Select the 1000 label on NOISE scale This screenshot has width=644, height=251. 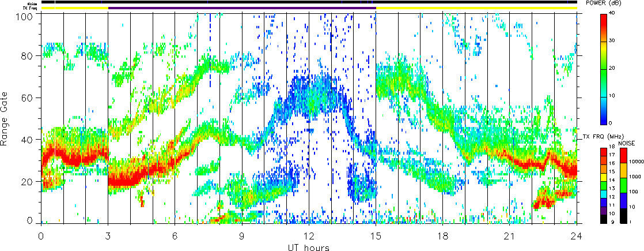pos(635,177)
